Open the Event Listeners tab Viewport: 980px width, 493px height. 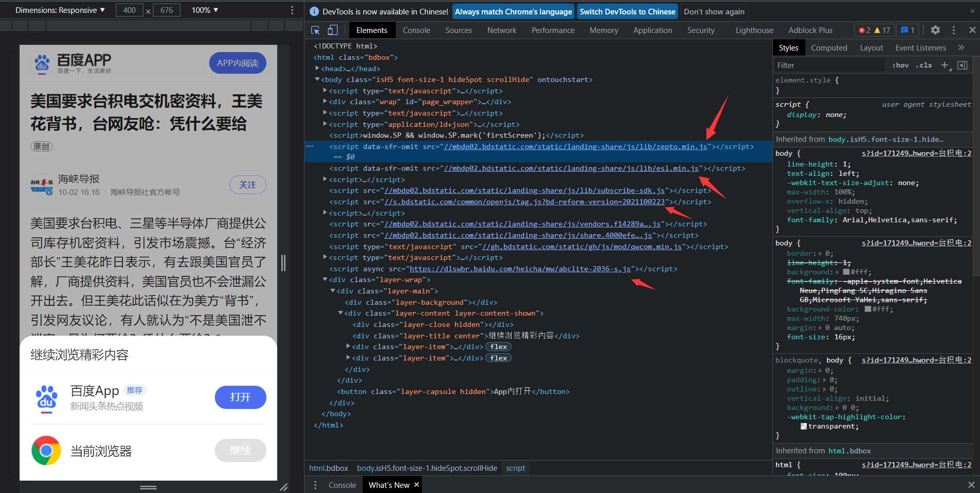(x=921, y=48)
